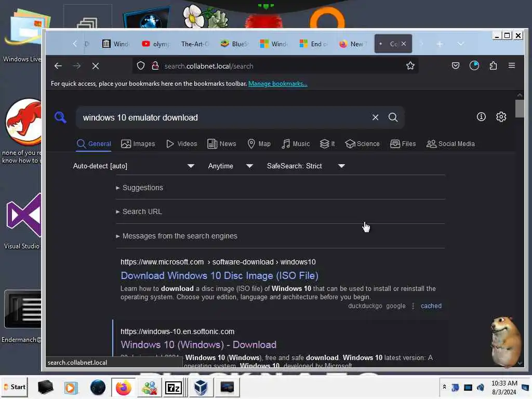Switch to The-Art-O tab
The height and width of the screenshot is (399, 532).
pos(195,44)
